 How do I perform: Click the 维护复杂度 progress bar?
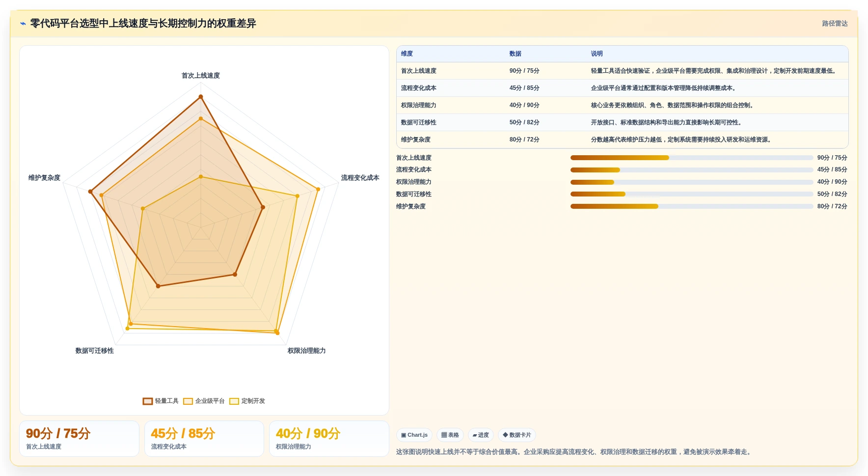coord(692,206)
